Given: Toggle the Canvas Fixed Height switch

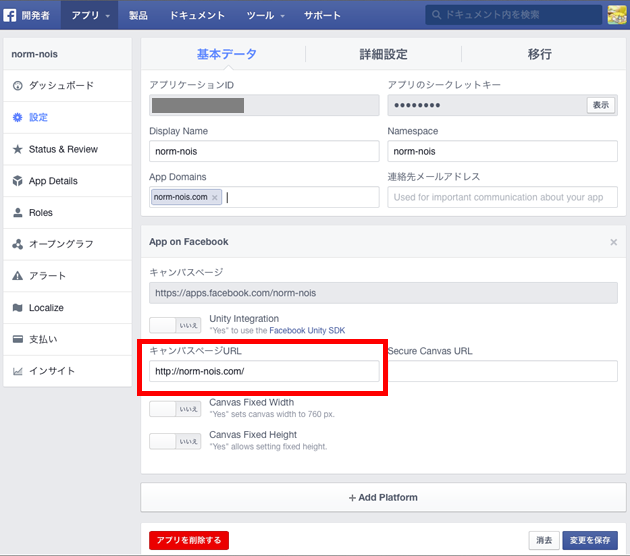Looking at the screenshot, I should tap(175, 441).
